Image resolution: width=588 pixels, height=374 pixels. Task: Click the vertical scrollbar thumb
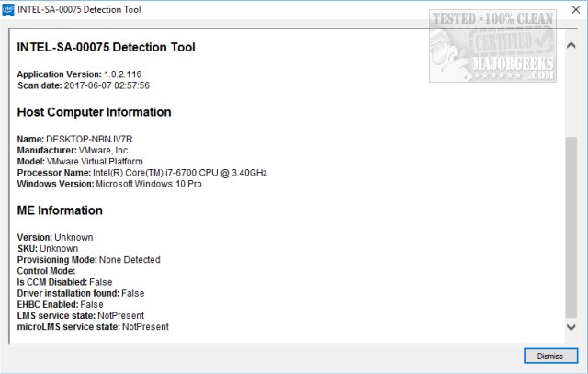click(571, 227)
